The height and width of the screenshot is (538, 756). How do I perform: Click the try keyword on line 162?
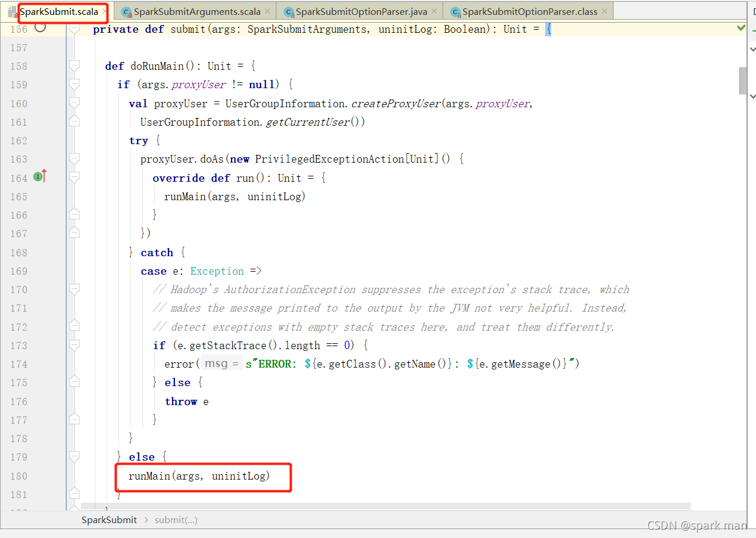138,141
